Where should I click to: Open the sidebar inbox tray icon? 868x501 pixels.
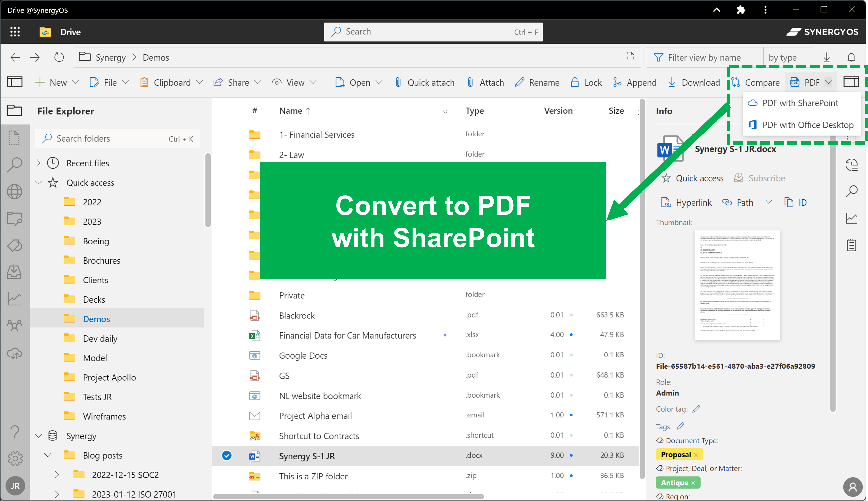point(14,272)
